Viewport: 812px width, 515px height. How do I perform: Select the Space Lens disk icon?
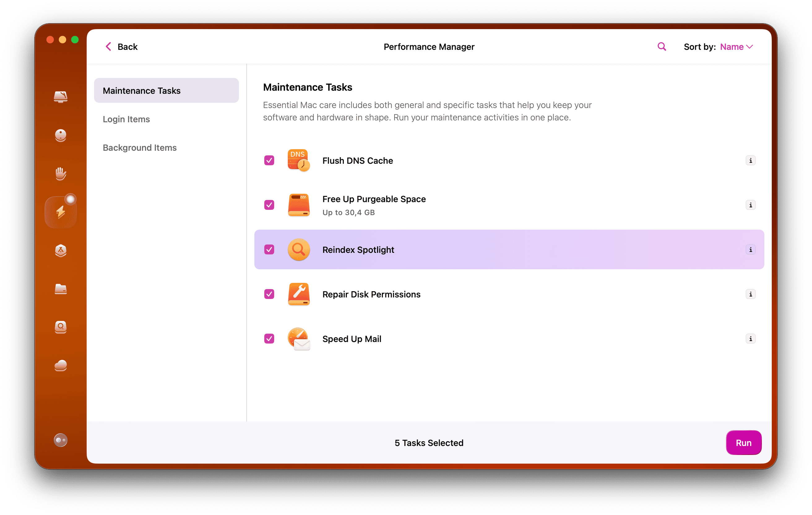click(61, 327)
